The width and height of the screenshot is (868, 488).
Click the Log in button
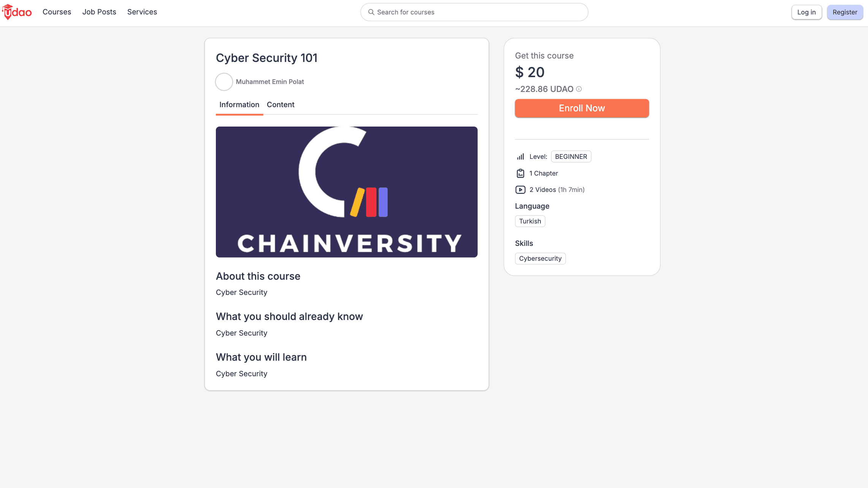pos(806,12)
